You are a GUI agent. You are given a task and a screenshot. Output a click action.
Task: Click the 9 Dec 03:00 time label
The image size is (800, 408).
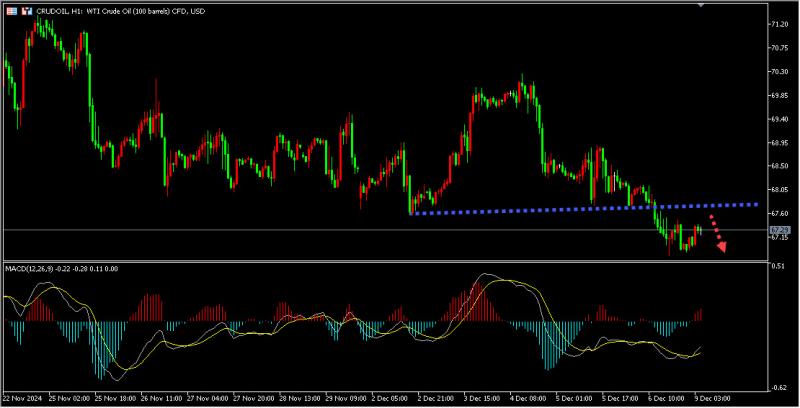(x=712, y=398)
